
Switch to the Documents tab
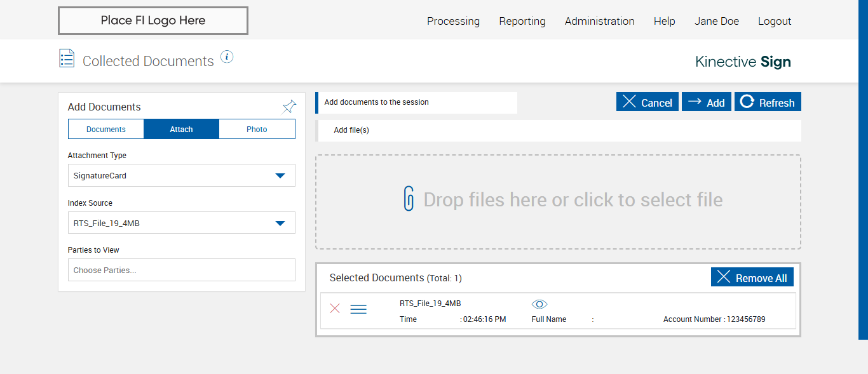[106, 129]
